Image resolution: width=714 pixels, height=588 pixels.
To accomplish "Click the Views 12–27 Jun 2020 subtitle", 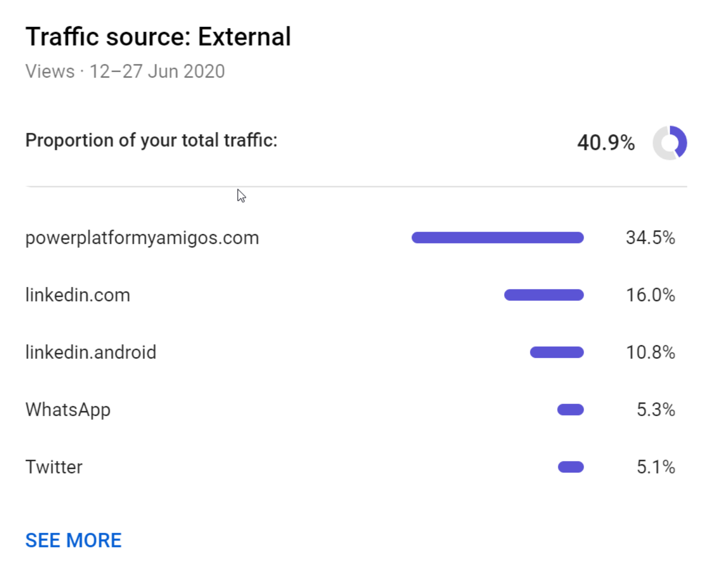I will coord(125,71).
